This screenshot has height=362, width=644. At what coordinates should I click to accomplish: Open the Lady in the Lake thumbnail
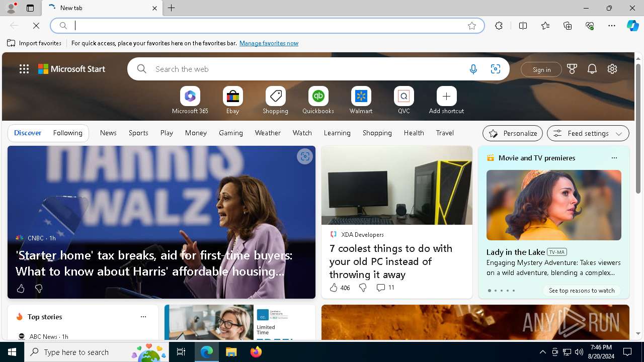point(554,205)
